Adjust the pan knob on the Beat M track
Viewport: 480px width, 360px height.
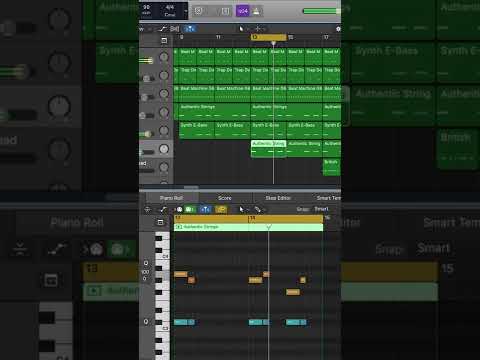pyautogui.click(x=164, y=57)
